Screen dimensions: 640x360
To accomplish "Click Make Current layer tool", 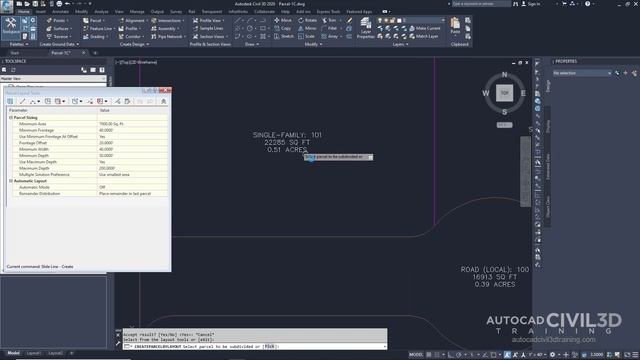I will click(x=424, y=29).
